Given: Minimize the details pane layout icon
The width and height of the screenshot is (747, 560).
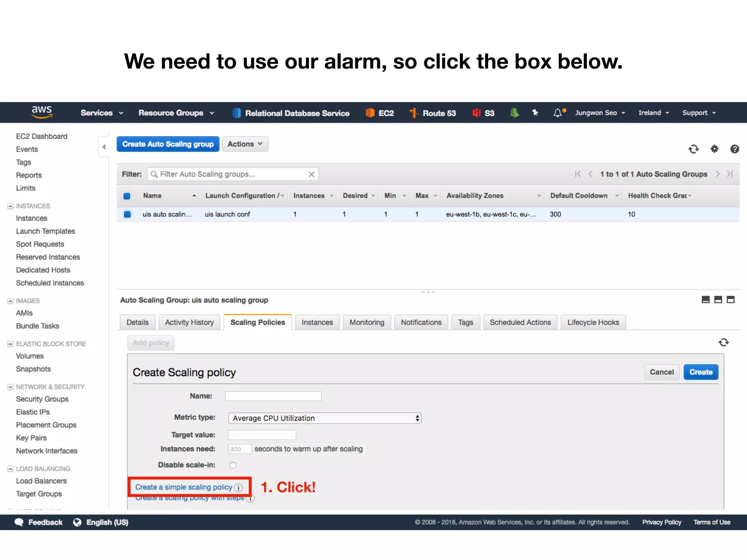Looking at the screenshot, I should (706, 300).
